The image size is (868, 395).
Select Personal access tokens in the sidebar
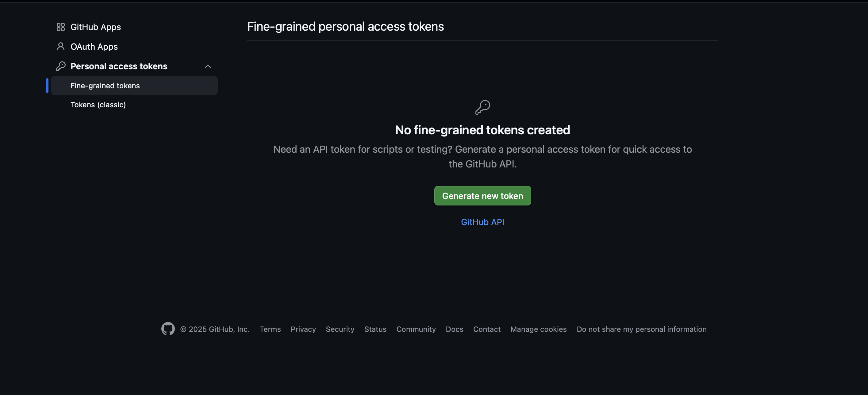[x=119, y=66]
